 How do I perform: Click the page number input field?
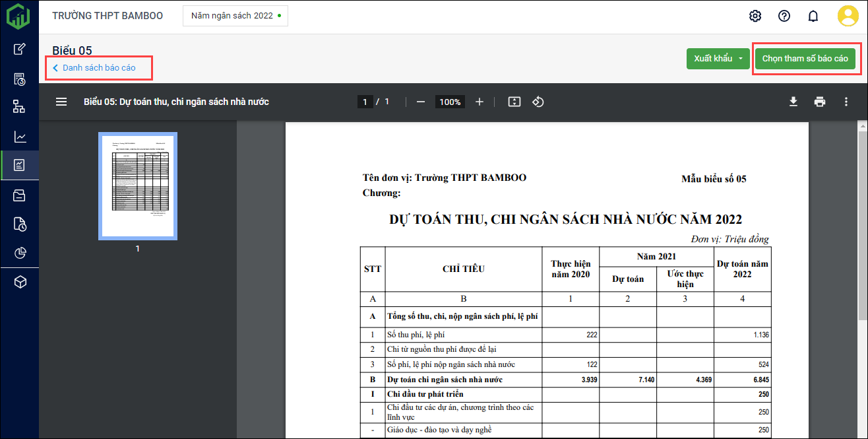coord(365,102)
